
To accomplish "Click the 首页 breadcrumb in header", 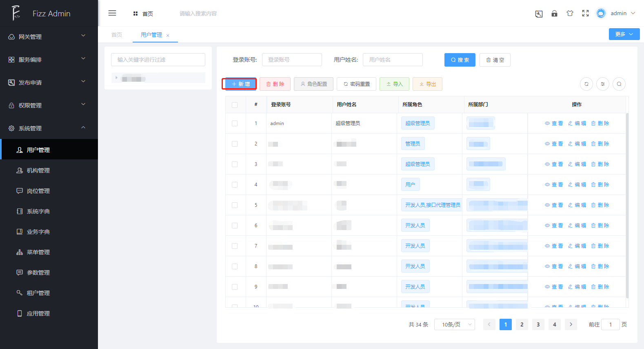I will pyautogui.click(x=143, y=14).
